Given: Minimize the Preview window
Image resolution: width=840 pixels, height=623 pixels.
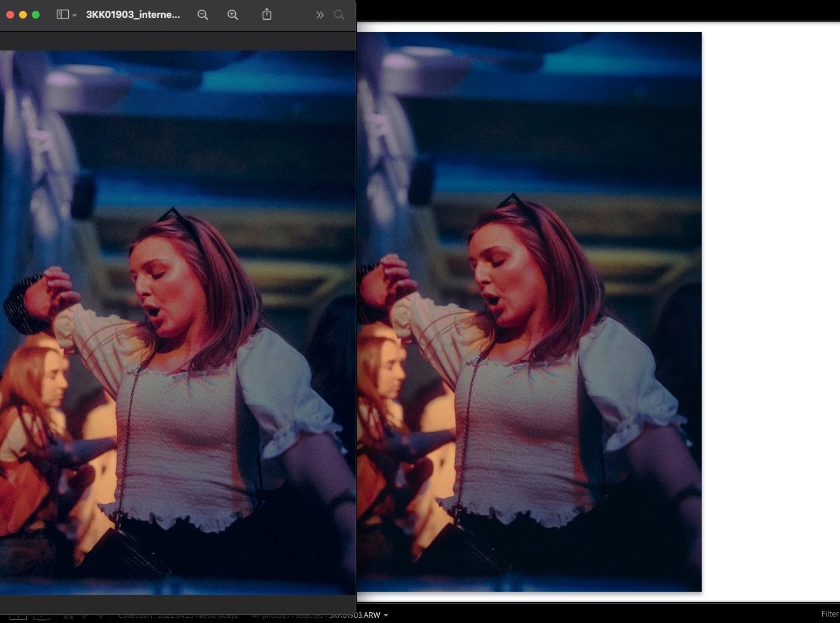Looking at the screenshot, I should tap(23, 15).
